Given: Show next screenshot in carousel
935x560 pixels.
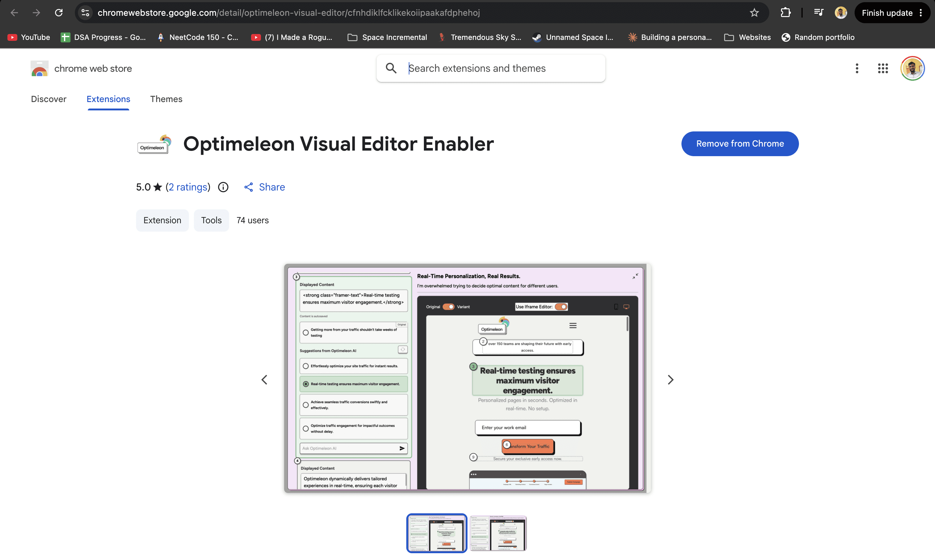Looking at the screenshot, I should (670, 380).
